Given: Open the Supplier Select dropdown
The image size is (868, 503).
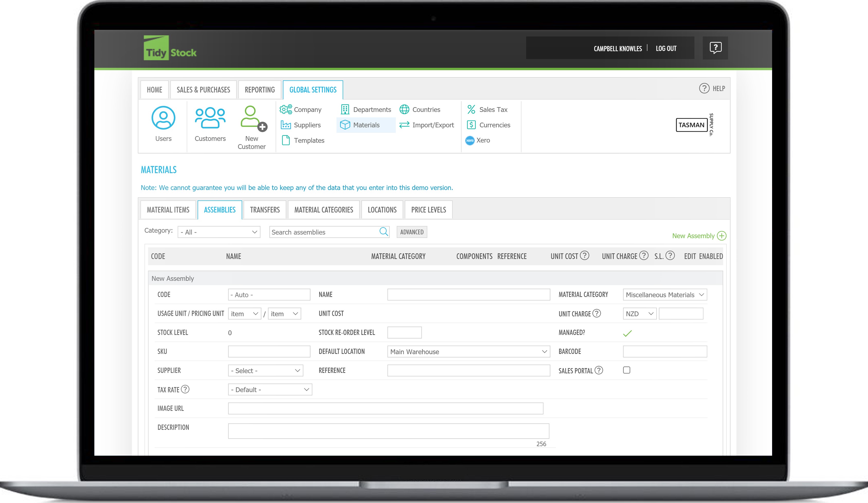Looking at the screenshot, I should click(265, 370).
